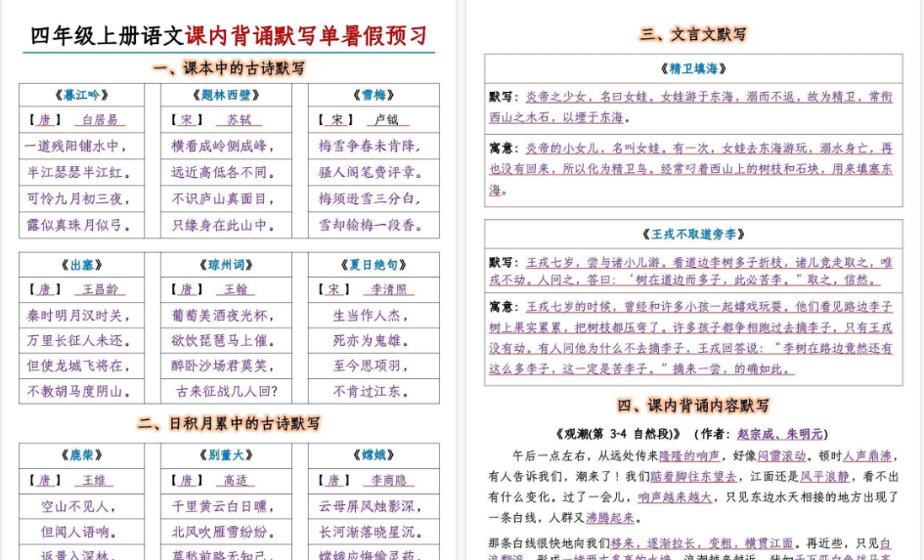Click the underlined phrase 人声鼎沸
The width and height of the screenshot is (924, 560).
pyautogui.click(x=867, y=455)
